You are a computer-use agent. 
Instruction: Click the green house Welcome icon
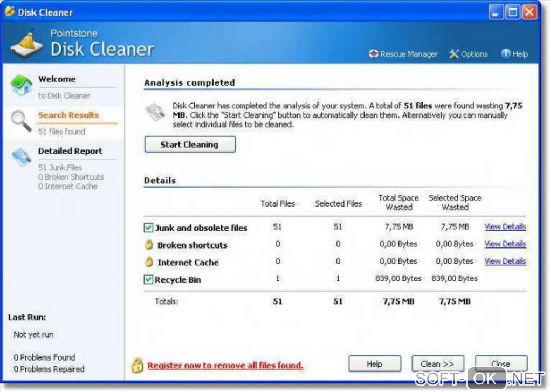tap(22, 85)
